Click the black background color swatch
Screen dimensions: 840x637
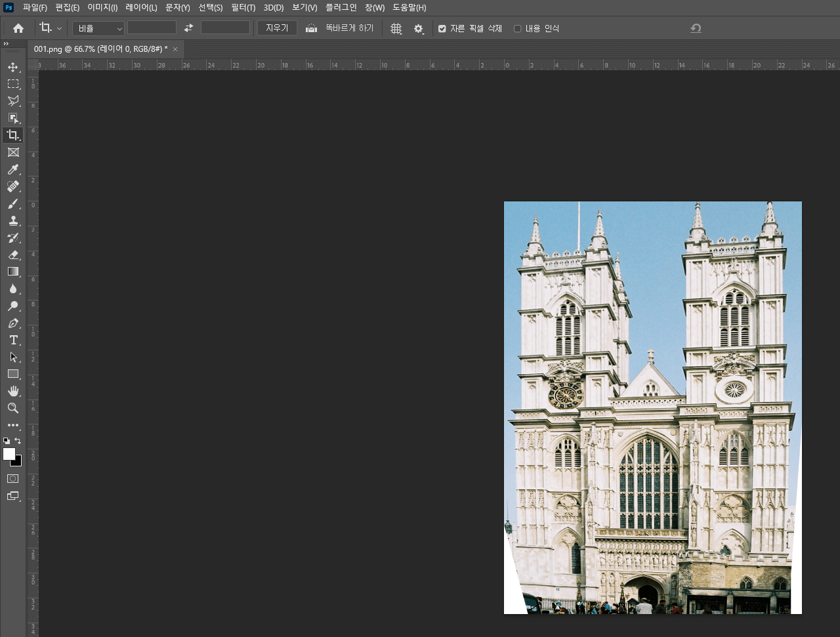point(18,462)
